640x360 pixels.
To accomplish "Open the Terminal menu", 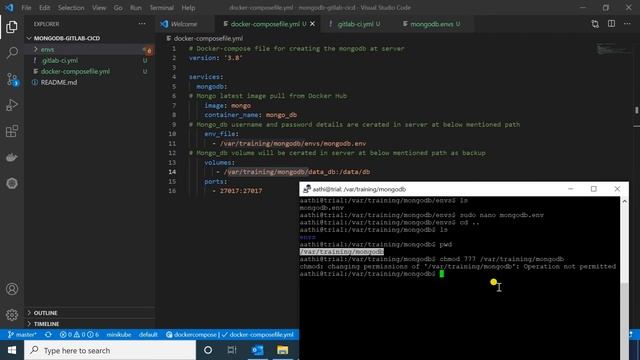I will pyautogui.click(x=162, y=8).
